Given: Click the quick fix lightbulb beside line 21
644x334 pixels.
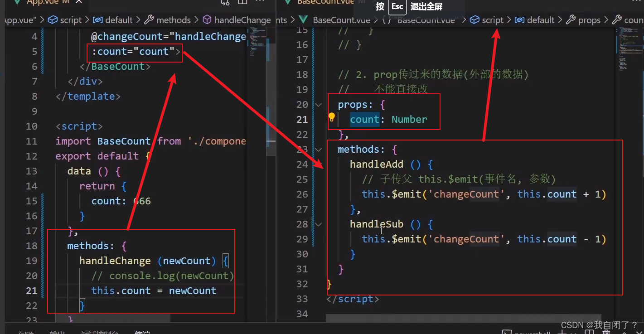Looking at the screenshot, I should (x=331, y=116).
